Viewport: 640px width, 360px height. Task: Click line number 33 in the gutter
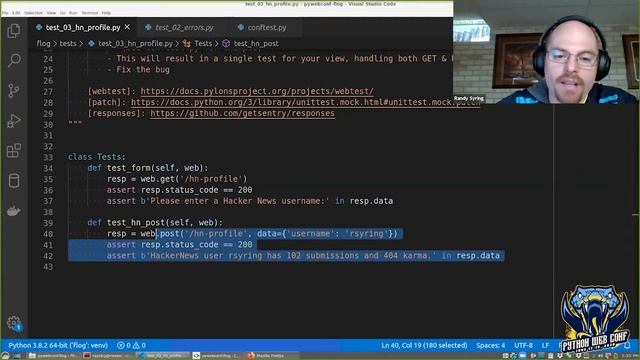pyautogui.click(x=48, y=157)
